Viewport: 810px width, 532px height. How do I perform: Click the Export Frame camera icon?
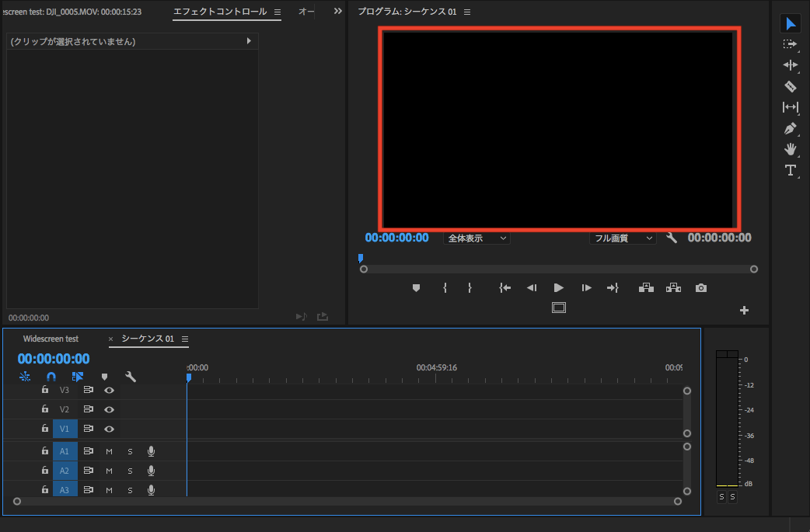(x=701, y=288)
